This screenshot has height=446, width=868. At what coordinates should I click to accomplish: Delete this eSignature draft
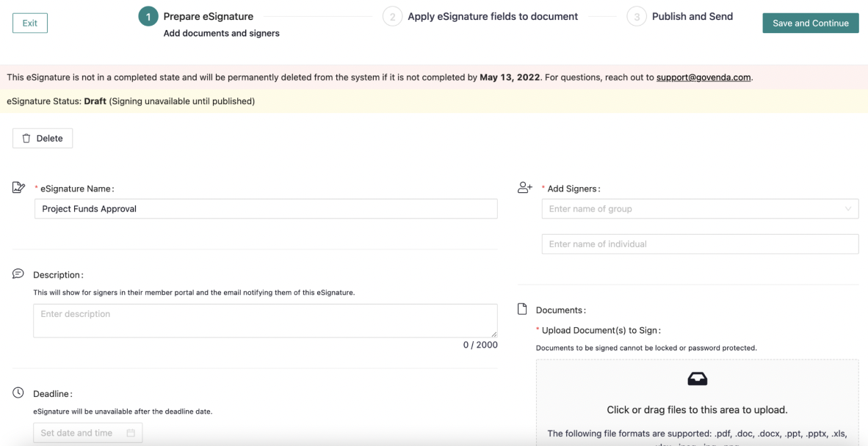click(x=43, y=138)
